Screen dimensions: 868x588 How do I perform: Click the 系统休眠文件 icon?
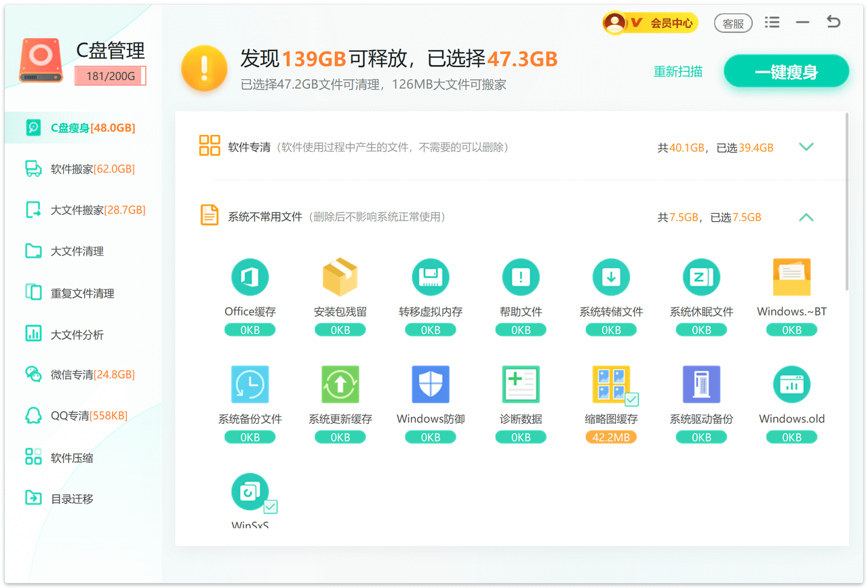click(x=701, y=277)
